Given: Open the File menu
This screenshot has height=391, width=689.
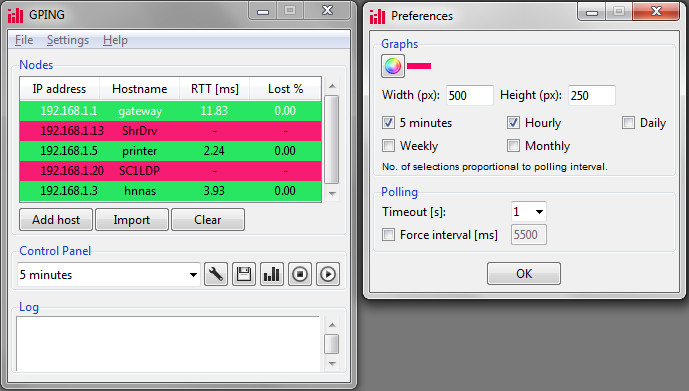Looking at the screenshot, I should [x=24, y=40].
